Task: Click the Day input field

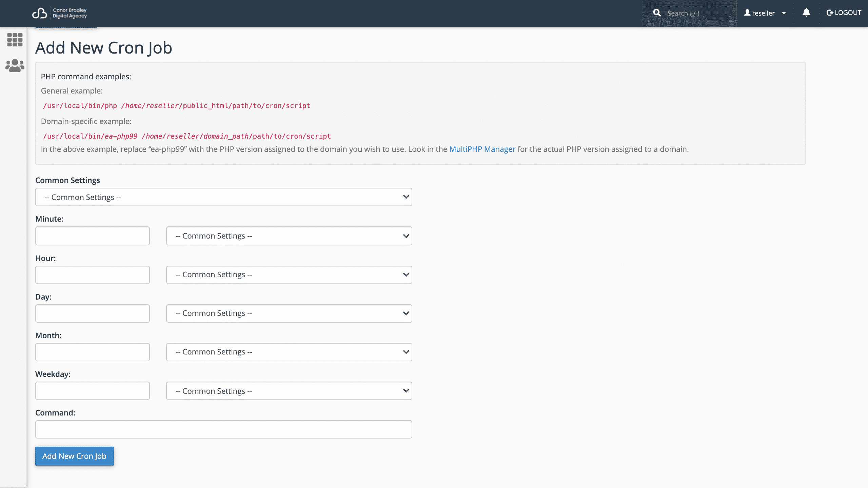Action: [x=93, y=313]
